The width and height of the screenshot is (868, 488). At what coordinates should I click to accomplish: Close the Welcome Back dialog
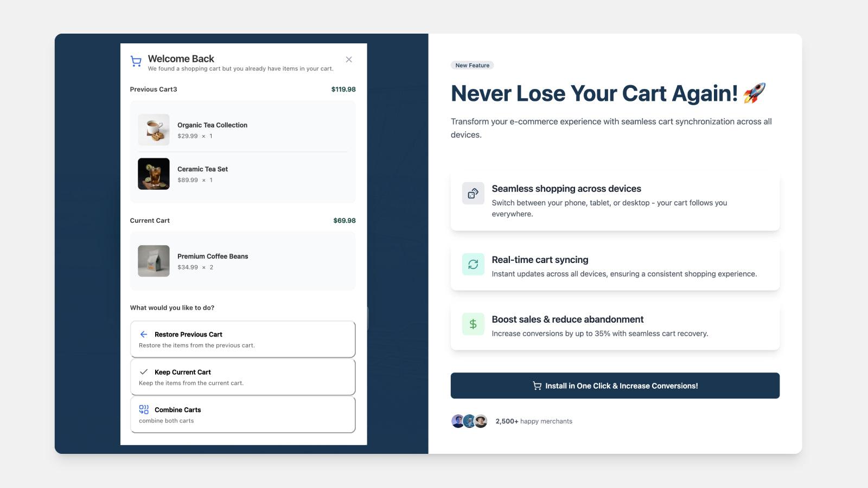[349, 60]
